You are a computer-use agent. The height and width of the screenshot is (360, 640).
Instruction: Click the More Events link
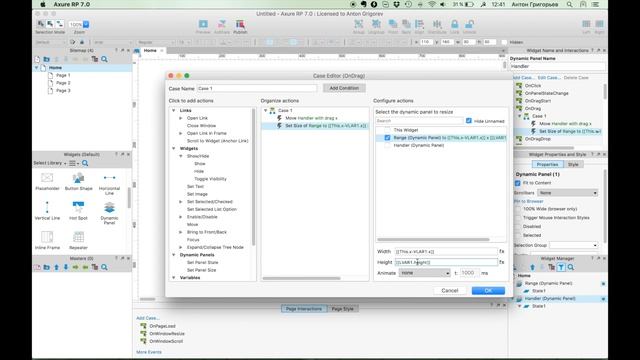(x=149, y=352)
